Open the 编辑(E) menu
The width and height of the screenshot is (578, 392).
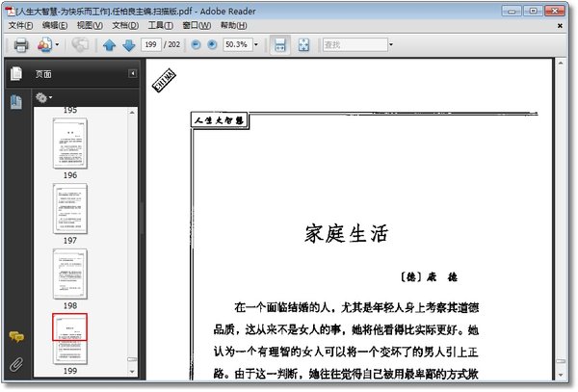point(55,25)
